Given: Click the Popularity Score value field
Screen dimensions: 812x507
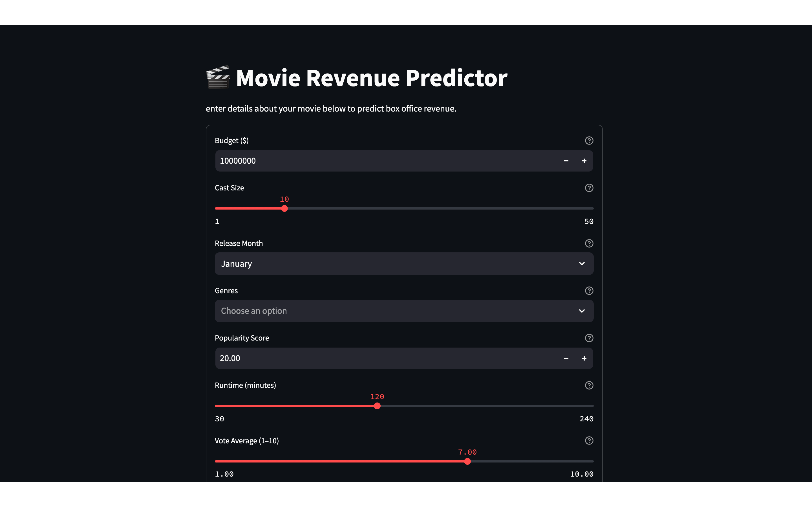Looking at the screenshot, I should [x=369, y=358].
